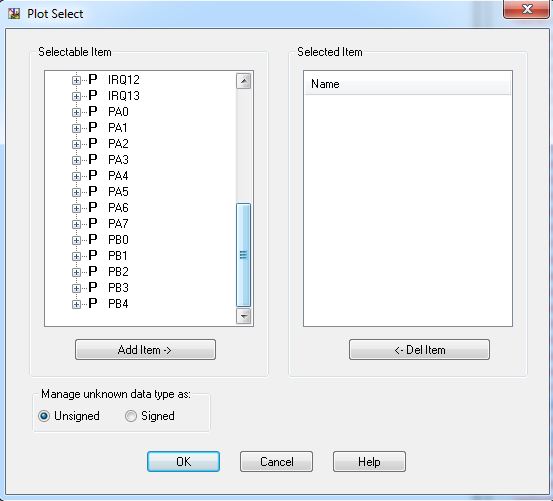Viewport: 553px width, 501px height.
Task: Select the PA1 item text
Action: [118, 128]
